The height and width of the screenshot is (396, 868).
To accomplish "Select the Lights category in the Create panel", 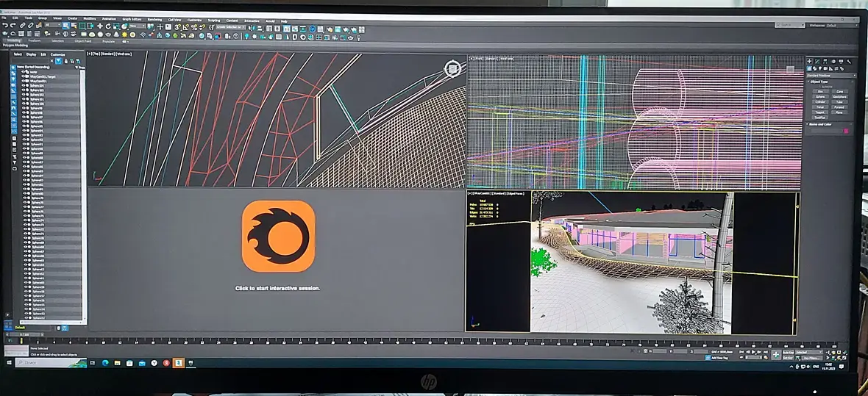I will click(820, 68).
